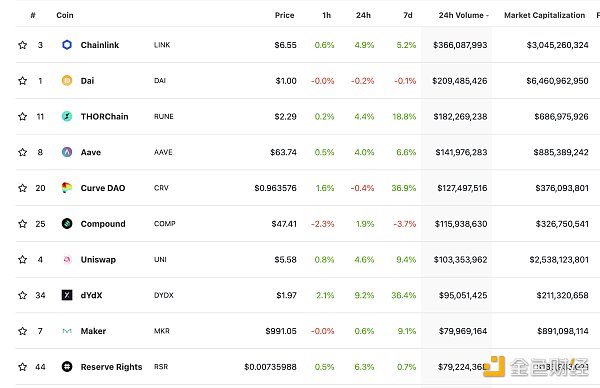Click the Uniswap unicorn logo

point(67,259)
